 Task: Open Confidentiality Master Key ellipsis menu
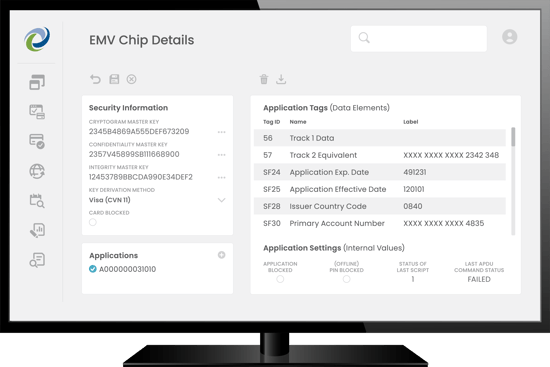click(x=221, y=155)
